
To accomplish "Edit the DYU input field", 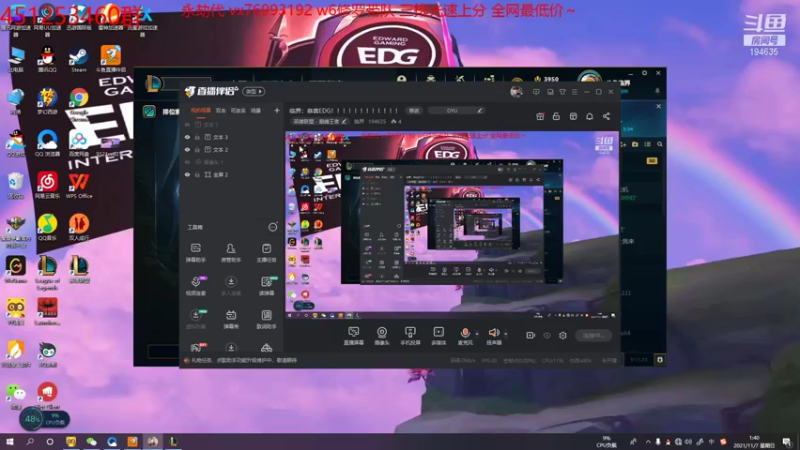I will point(456,110).
